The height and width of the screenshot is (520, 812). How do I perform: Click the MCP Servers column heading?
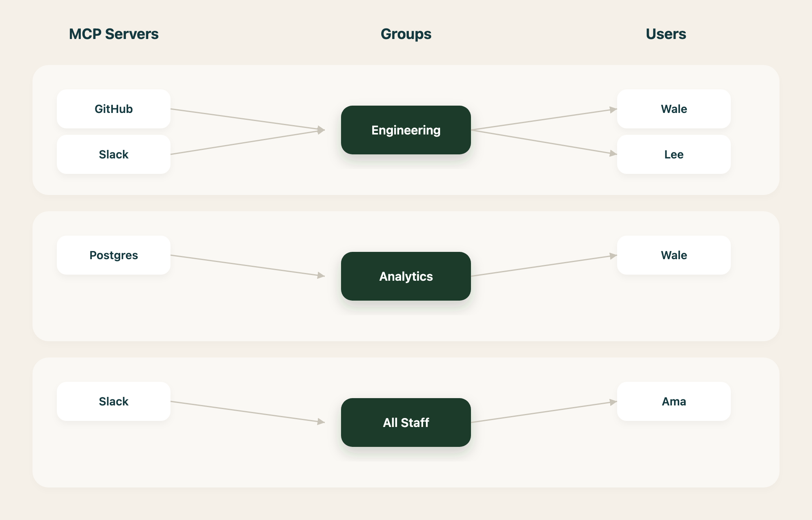pyautogui.click(x=114, y=34)
